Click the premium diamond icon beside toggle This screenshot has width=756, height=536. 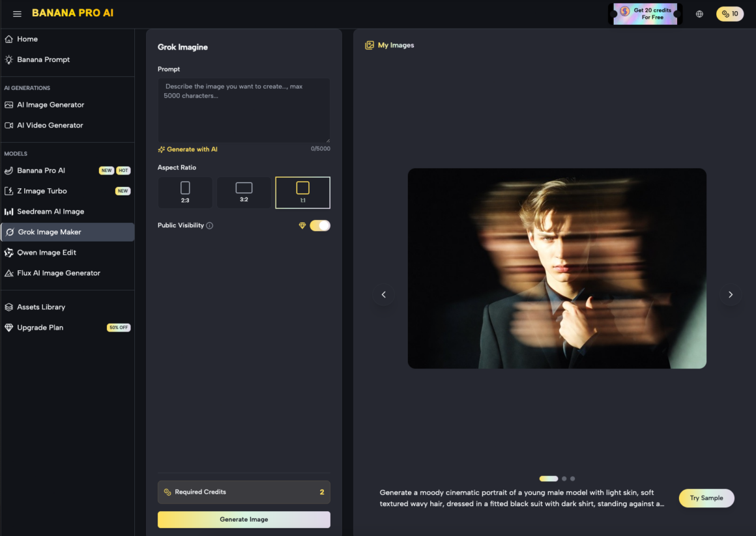coord(302,226)
